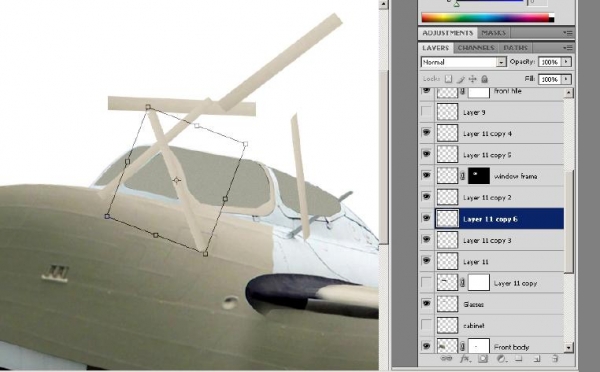Add a layer mask
This screenshot has width=600, height=372.
pyautogui.click(x=483, y=359)
